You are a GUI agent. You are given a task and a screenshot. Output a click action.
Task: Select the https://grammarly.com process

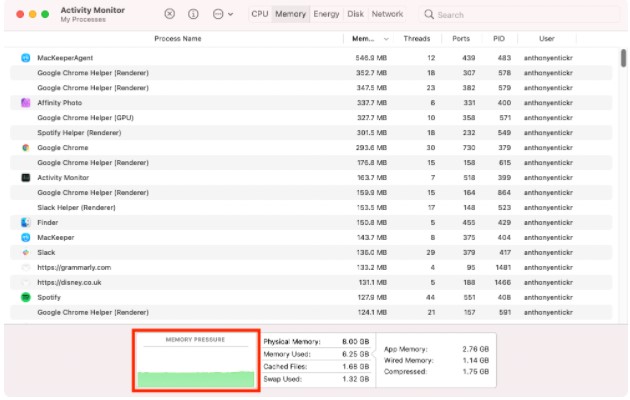click(74, 267)
